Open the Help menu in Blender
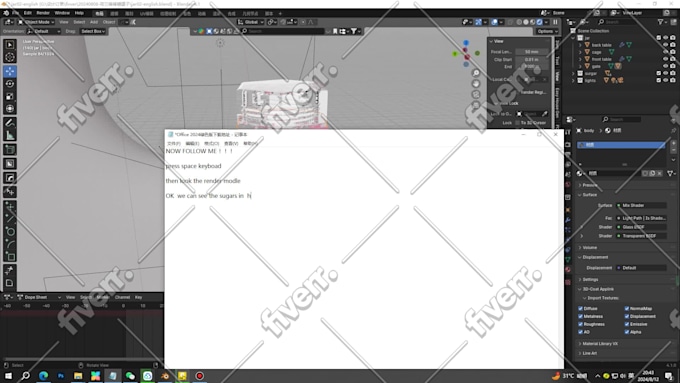 pyautogui.click(x=79, y=13)
